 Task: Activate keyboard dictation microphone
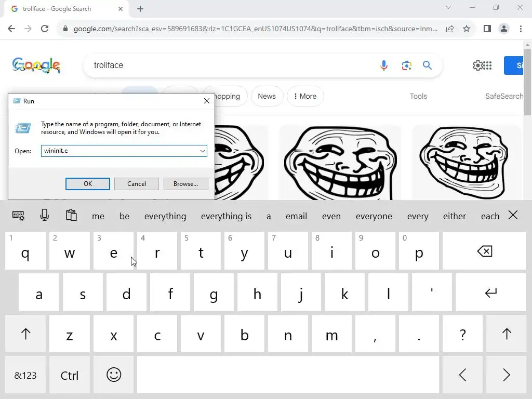(x=45, y=215)
